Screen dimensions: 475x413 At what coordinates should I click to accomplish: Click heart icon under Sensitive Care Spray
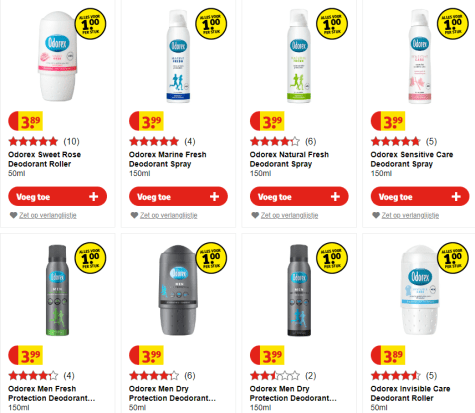pyautogui.click(x=376, y=215)
